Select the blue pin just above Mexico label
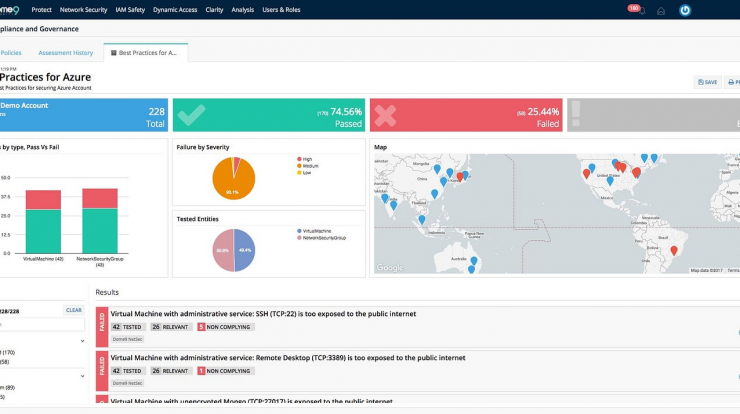The height and width of the screenshot is (414, 740). 610,180
